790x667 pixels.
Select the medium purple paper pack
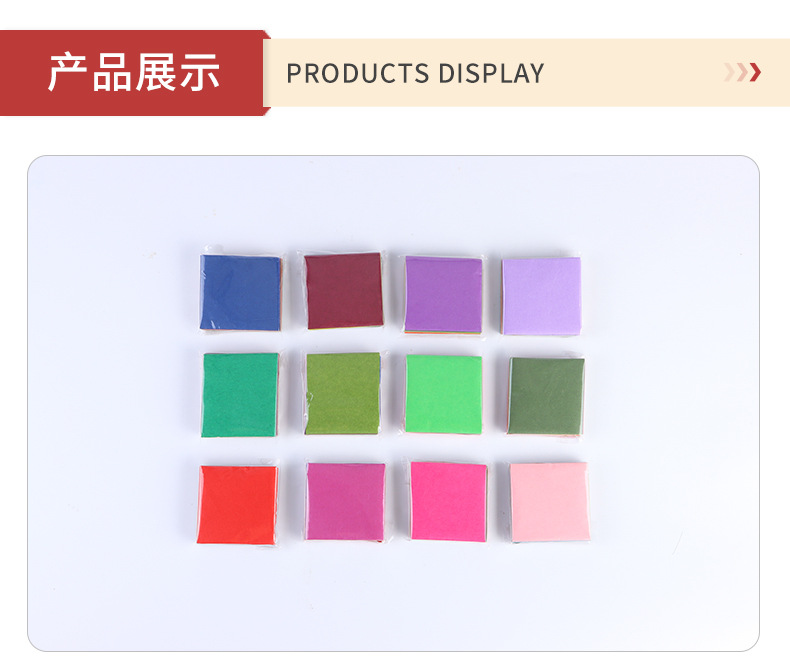443,295
